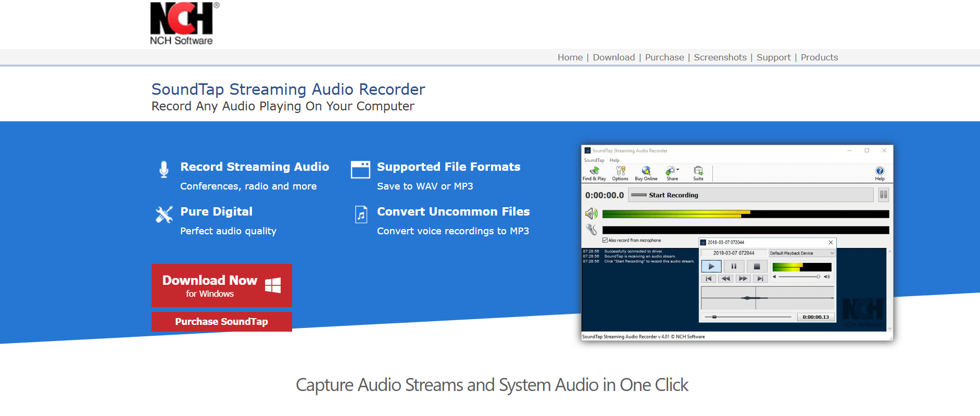
Task: Open the Home navigation link
Action: [x=570, y=57]
